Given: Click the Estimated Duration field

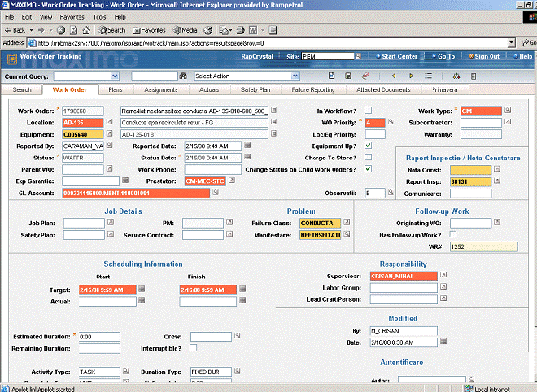Looking at the screenshot, I should pos(99,337).
